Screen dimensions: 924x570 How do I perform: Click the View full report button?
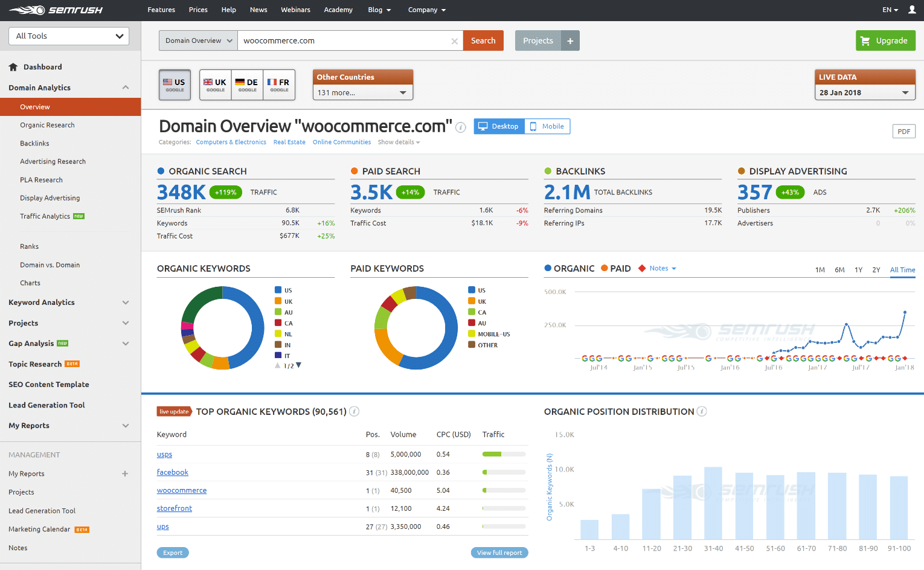pyautogui.click(x=499, y=552)
